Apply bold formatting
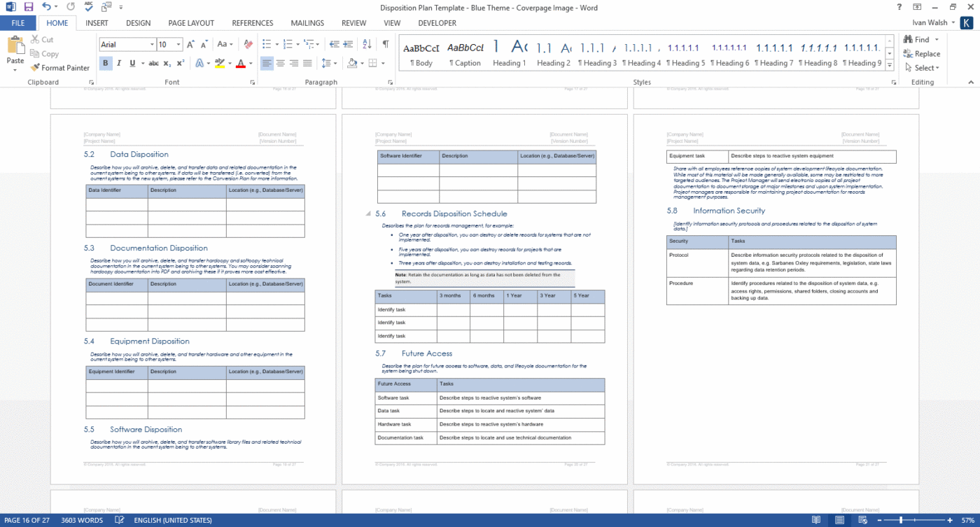Viewport: 980px width, 527px height. coord(106,63)
